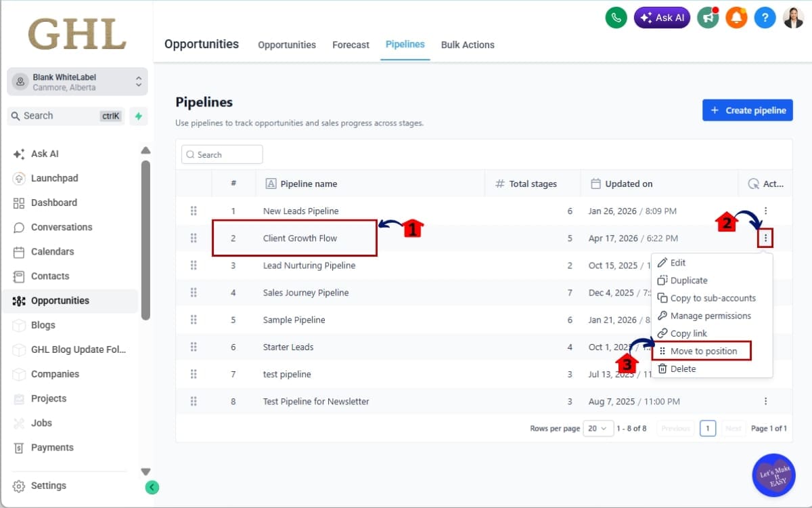Click page 1 pagination button
The height and width of the screenshot is (508, 812).
[x=707, y=428]
